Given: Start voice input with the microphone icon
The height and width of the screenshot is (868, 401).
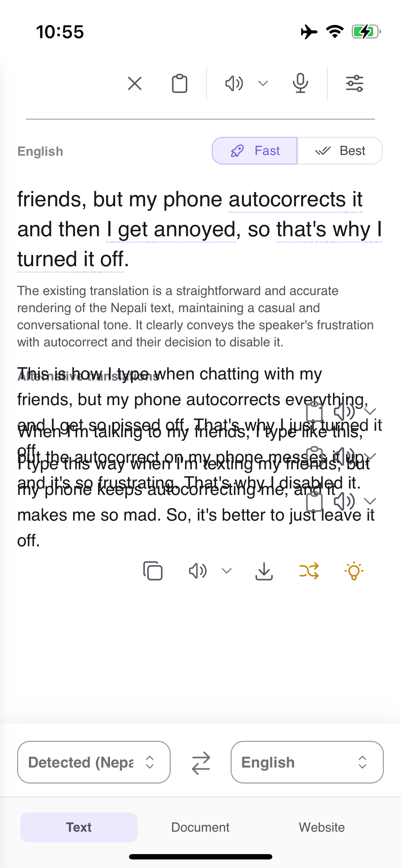Looking at the screenshot, I should [x=300, y=84].
